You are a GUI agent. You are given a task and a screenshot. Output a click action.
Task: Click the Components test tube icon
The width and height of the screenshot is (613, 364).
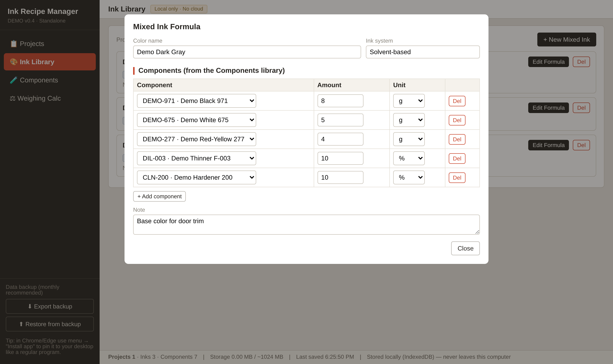(x=13, y=80)
